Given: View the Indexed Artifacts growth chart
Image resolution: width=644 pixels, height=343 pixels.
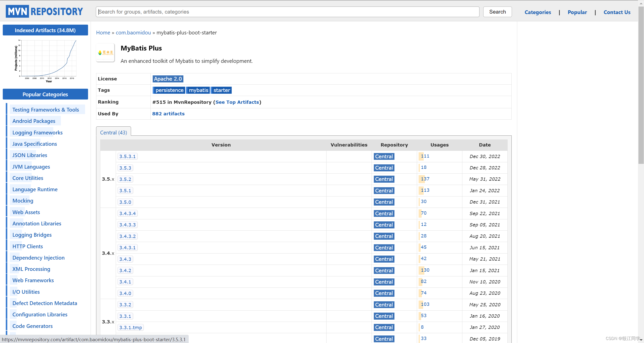Looking at the screenshot, I should (x=45, y=61).
